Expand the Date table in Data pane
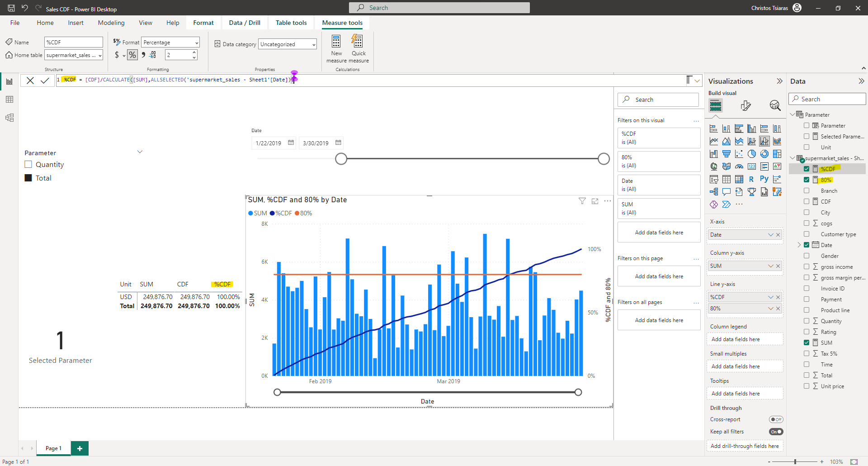Screen dimensions: 868x466 800,245
